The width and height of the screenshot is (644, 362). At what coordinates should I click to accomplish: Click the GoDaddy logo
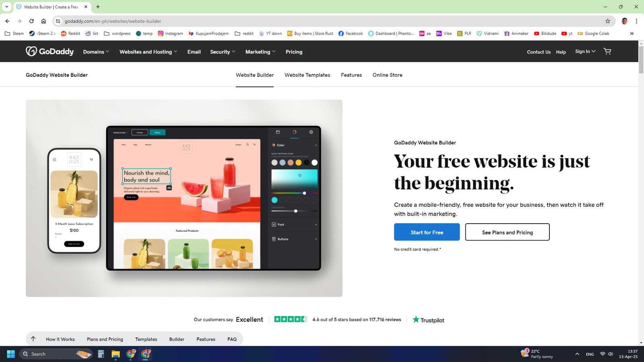(x=50, y=51)
